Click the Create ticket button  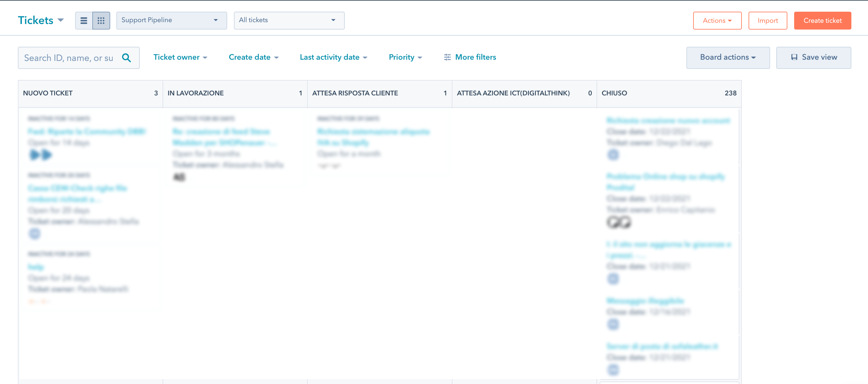pos(822,21)
